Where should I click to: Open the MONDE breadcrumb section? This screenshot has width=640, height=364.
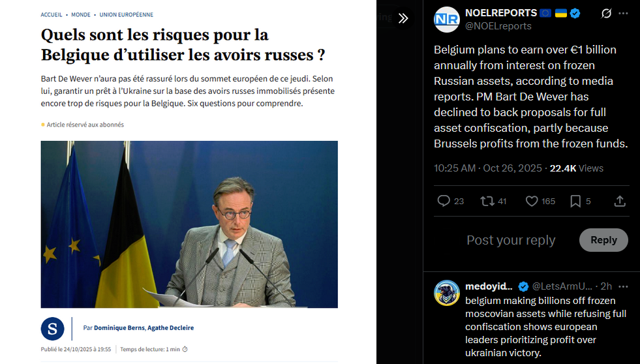tap(81, 15)
